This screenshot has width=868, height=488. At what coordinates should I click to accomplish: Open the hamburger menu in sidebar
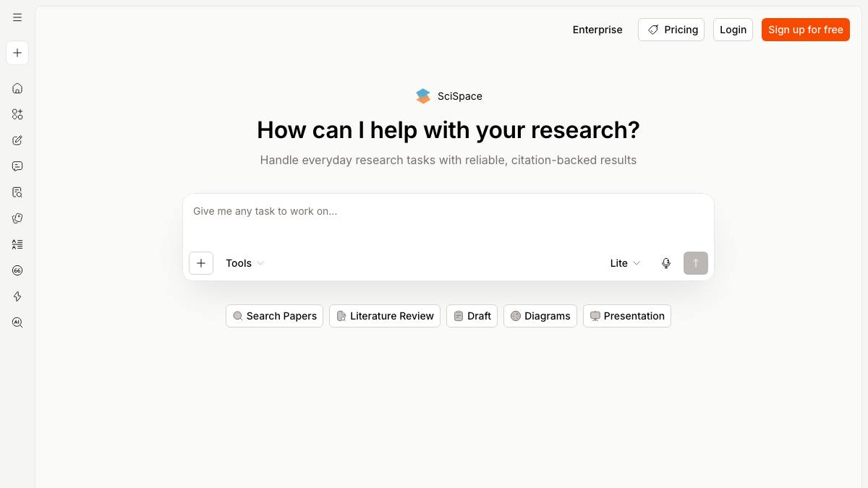pyautogui.click(x=17, y=17)
